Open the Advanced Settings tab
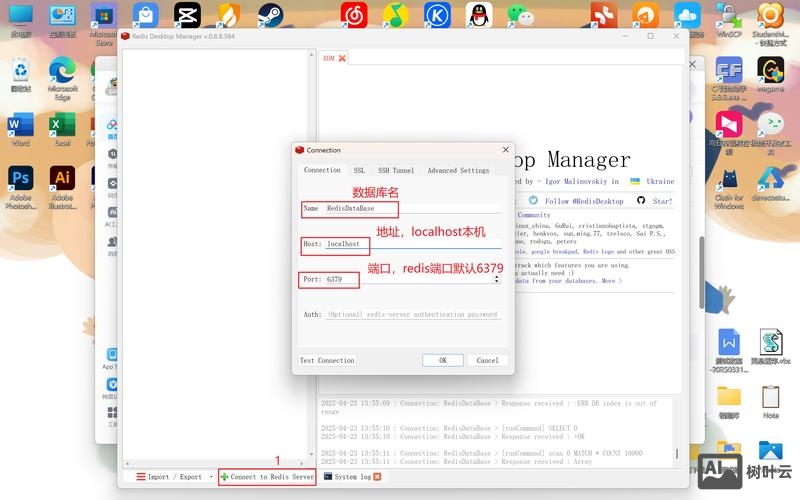Image resolution: width=800 pixels, height=500 pixels. click(x=458, y=170)
